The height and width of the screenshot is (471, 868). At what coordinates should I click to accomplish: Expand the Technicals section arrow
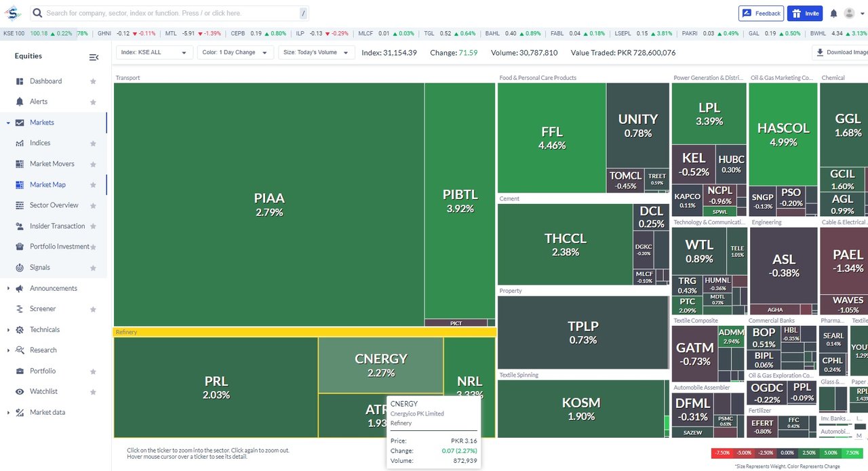coord(8,330)
